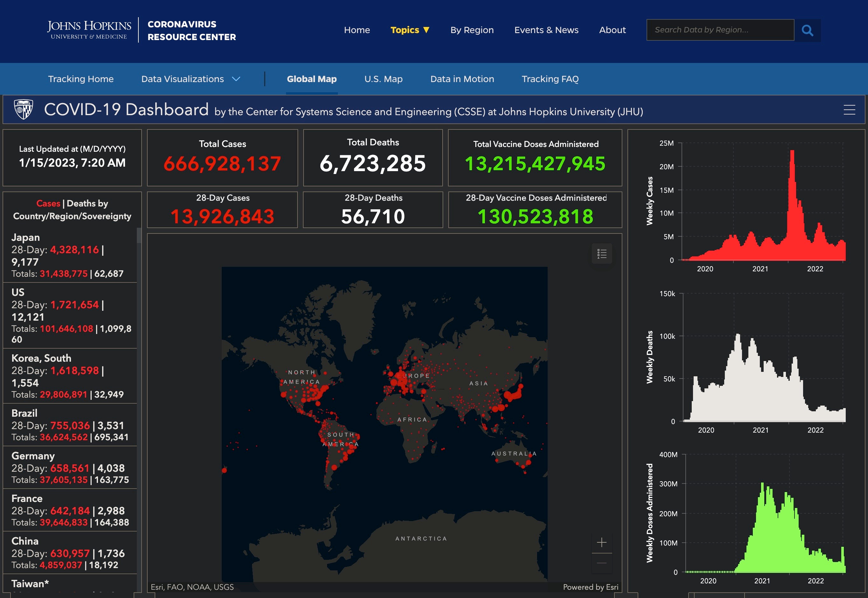Expand the Data Visualizations dropdown

click(190, 79)
